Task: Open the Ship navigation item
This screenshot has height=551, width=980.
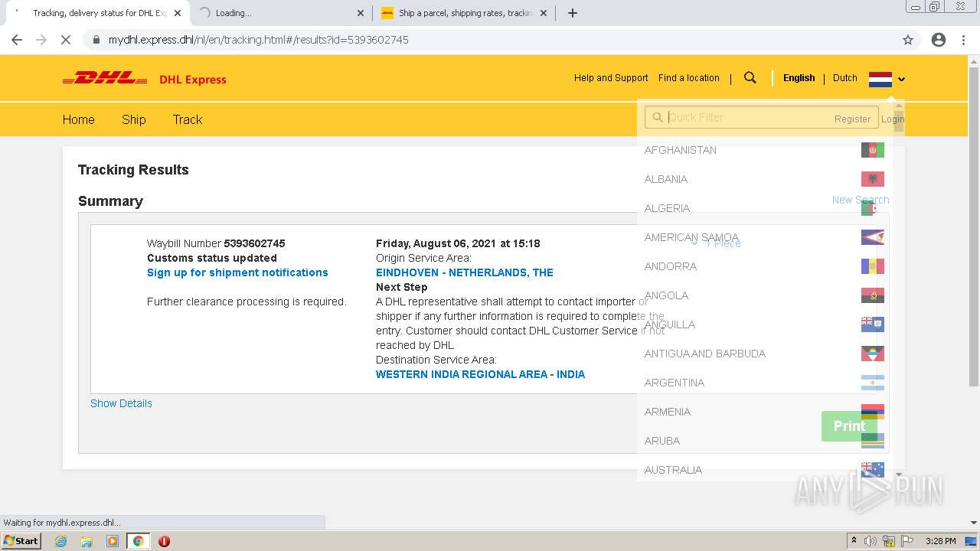Action: tap(133, 119)
